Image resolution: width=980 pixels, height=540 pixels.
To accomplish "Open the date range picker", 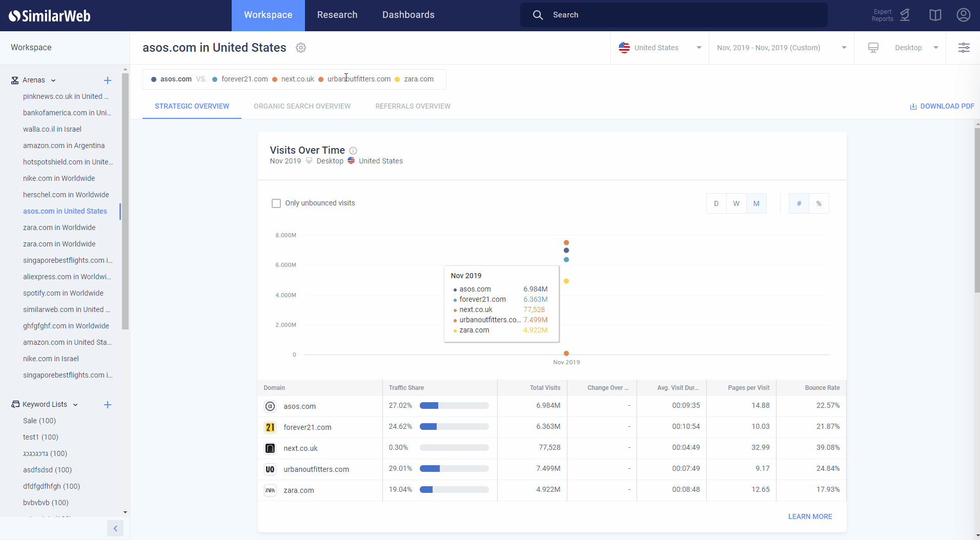I will coord(779,47).
